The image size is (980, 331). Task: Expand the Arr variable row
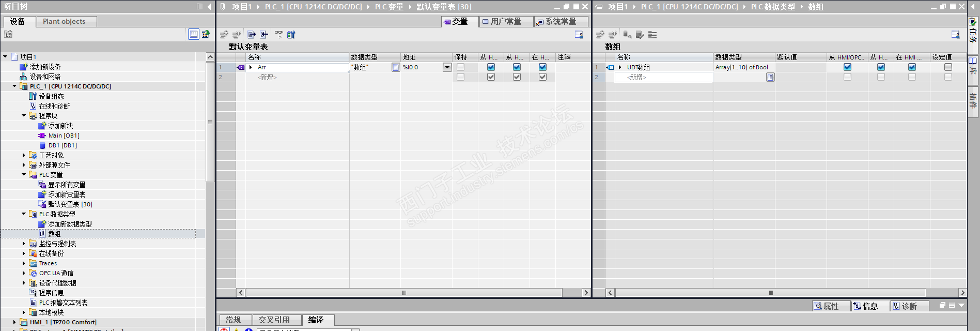(251, 67)
